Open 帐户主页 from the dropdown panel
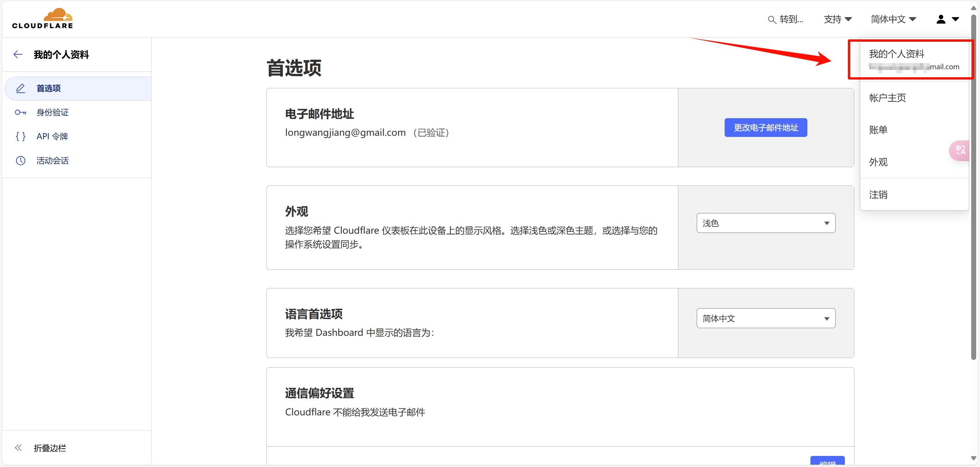Image resolution: width=980 pixels, height=467 pixels. [x=887, y=98]
